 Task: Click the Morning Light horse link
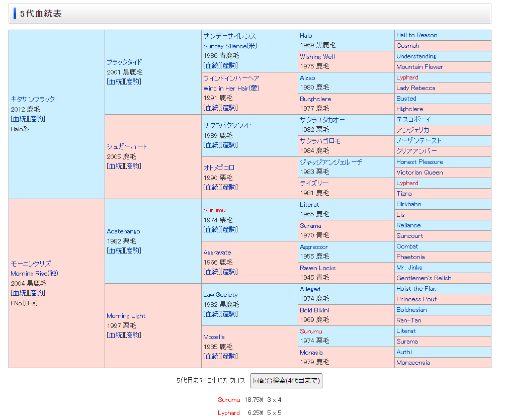point(126,316)
